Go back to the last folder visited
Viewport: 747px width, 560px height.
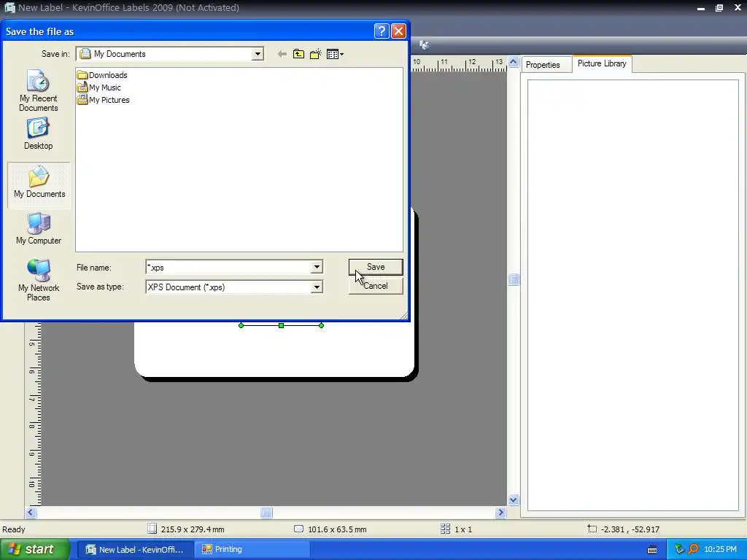click(x=282, y=54)
